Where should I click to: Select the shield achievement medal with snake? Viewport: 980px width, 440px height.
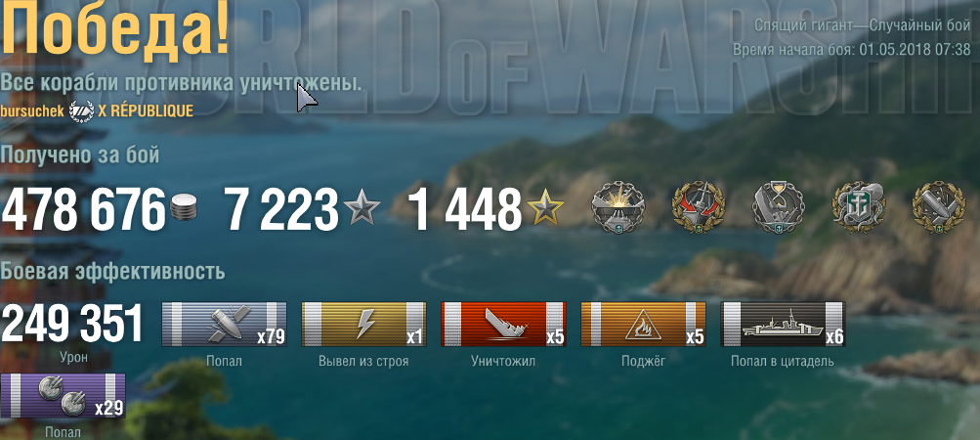pos(859,207)
